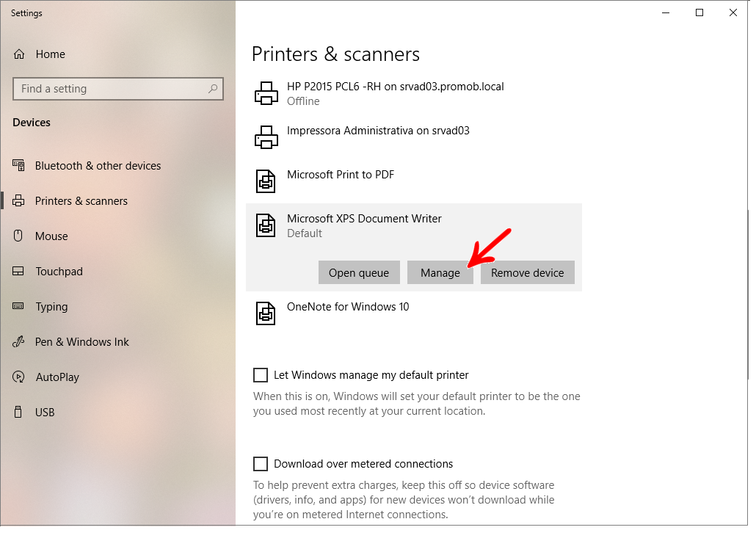Click the Home icon in the sidebar

click(19, 54)
